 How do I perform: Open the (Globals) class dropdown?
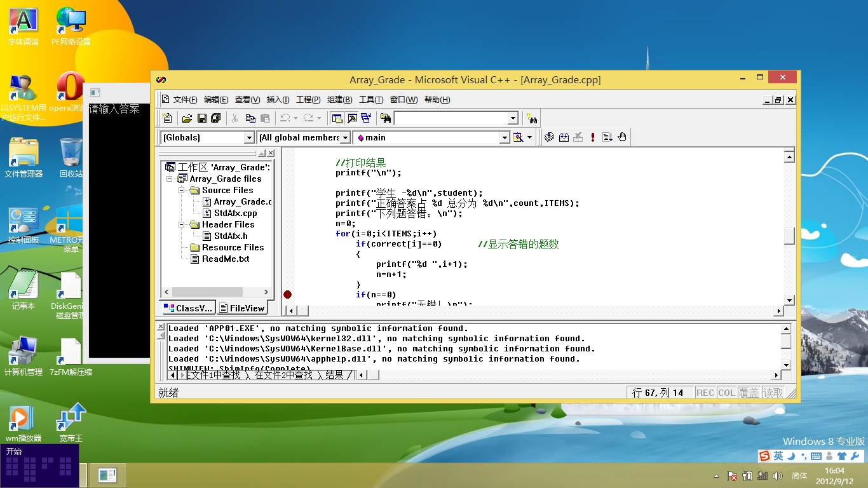click(249, 137)
